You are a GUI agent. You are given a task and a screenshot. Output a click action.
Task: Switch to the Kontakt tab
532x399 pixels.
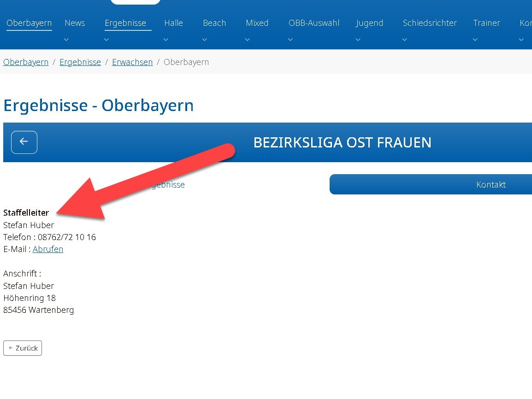tap(491, 185)
